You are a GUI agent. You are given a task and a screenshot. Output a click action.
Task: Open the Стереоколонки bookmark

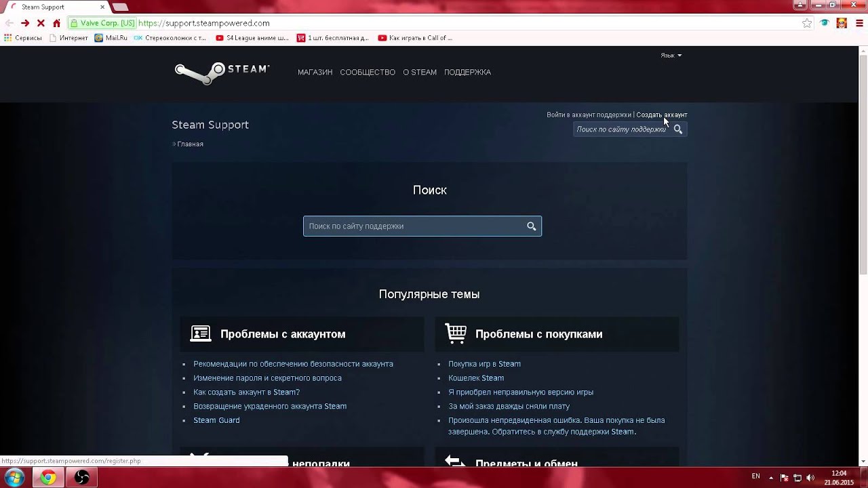click(x=170, y=38)
